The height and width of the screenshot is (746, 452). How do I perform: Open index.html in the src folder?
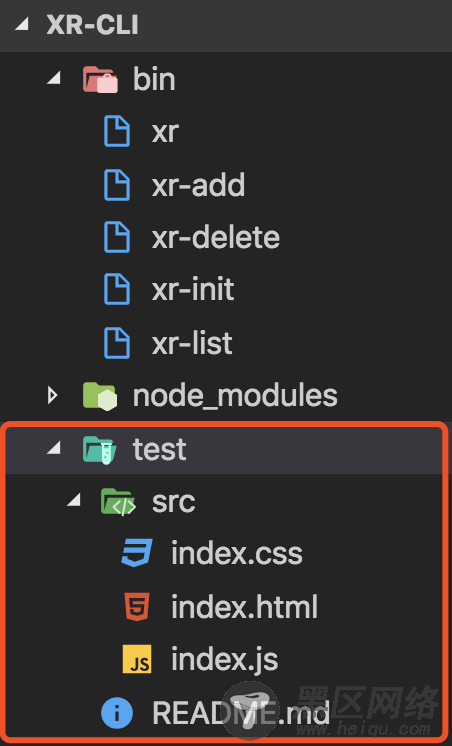pyautogui.click(x=244, y=607)
